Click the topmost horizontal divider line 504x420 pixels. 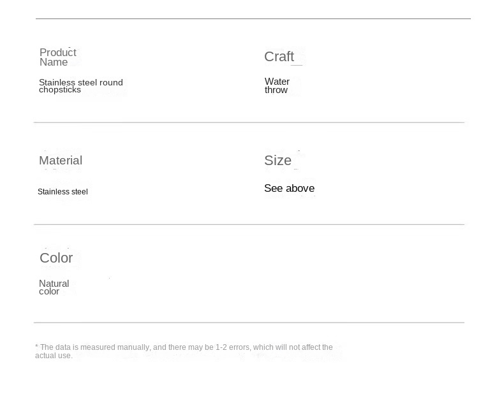click(x=253, y=19)
